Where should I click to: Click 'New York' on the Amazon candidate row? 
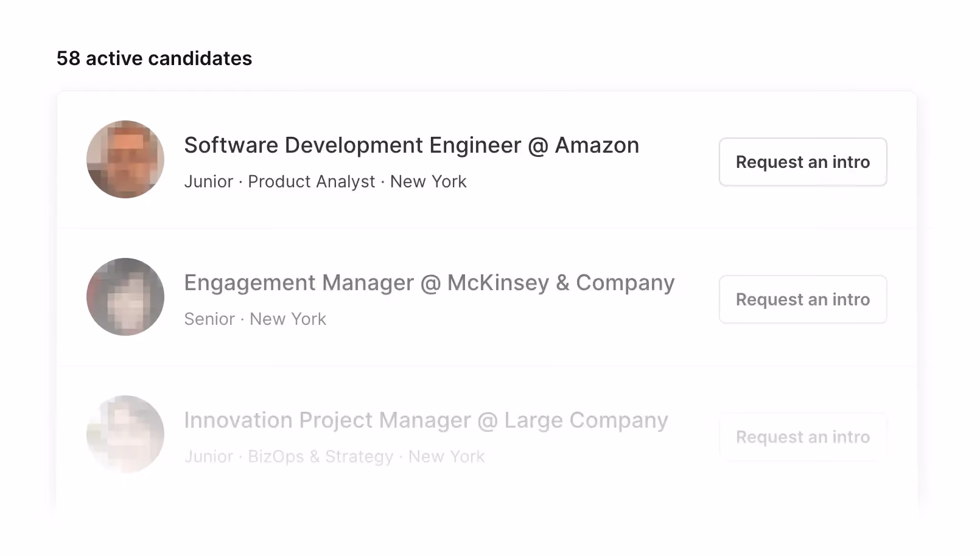(429, 181)
